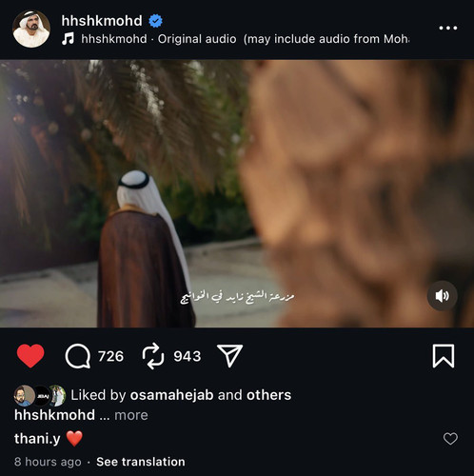Tap the repost arrows icon
Viewport: 474px width, 476px height.
pos(153,356)
